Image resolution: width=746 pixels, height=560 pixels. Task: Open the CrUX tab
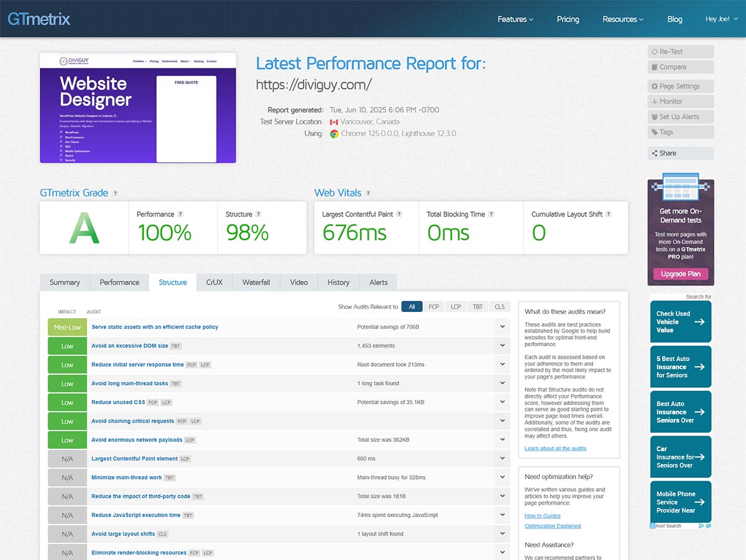point(214,282)
